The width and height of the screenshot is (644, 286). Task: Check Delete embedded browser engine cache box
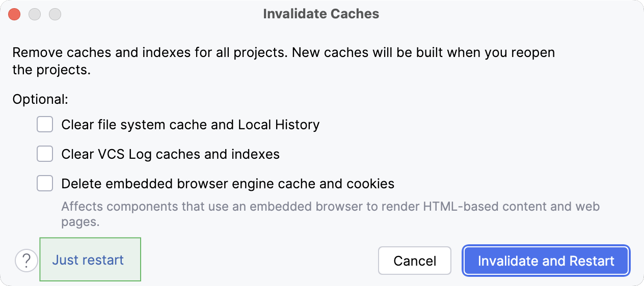point(45,183)
